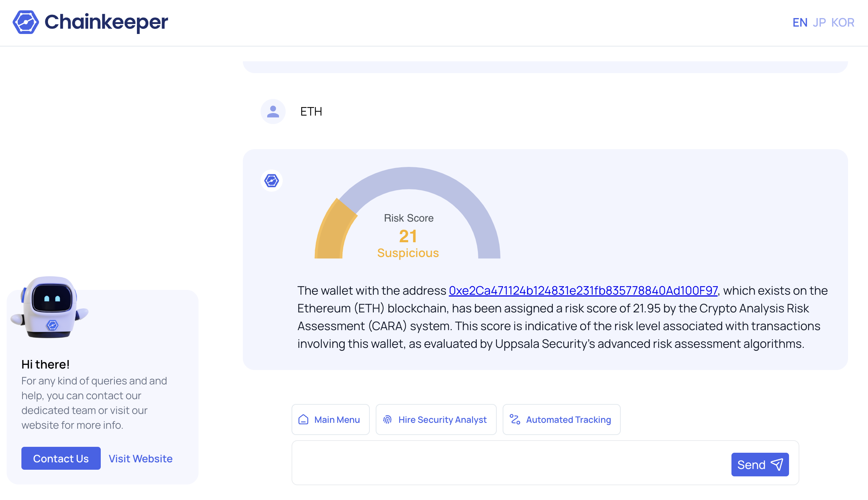The height and width of the screenshot is (500, 868).
Task: Open the 0xe2Ca4711 wallet address link
Action: (x=583, y=291)
